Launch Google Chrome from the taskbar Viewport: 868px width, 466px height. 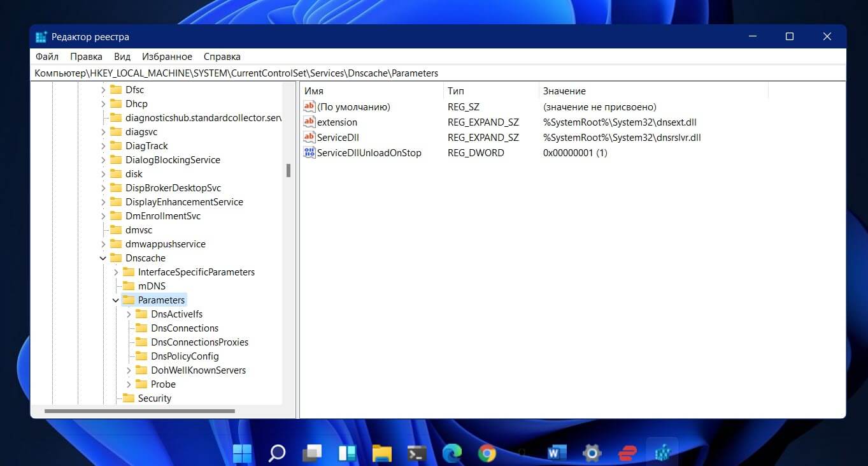[x=487, y=453]
